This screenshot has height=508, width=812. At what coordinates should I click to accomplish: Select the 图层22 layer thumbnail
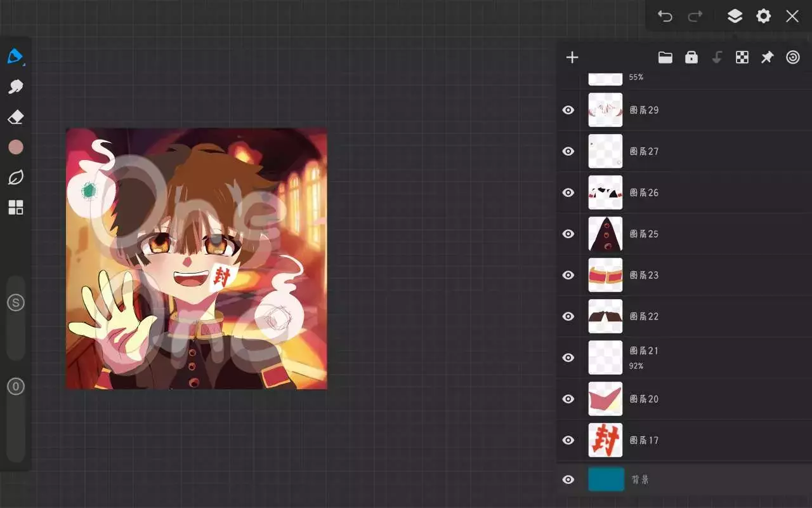coord(606,316)
